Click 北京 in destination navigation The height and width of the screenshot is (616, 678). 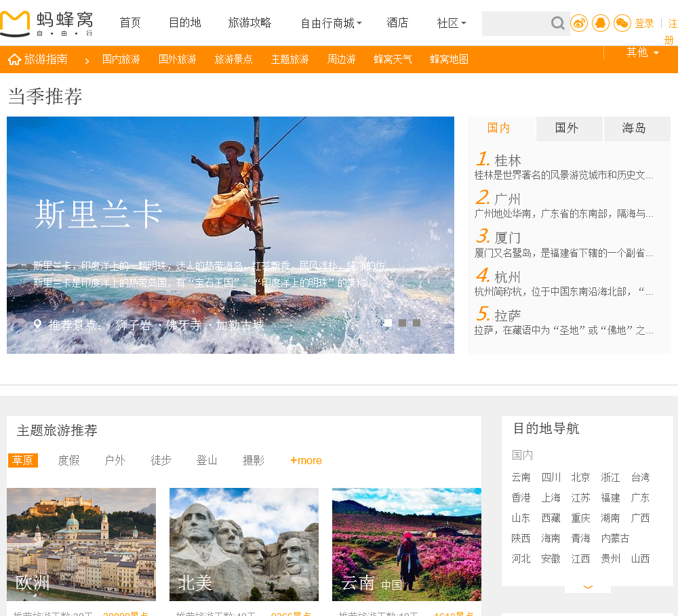(x=580, y=477)
